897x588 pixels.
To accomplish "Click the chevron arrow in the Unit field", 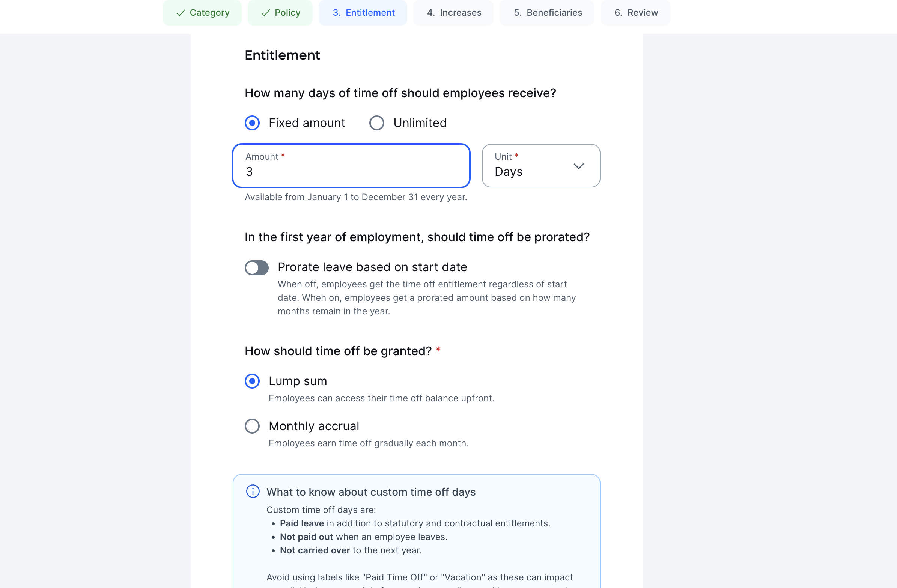I will [x=578, y=166].
